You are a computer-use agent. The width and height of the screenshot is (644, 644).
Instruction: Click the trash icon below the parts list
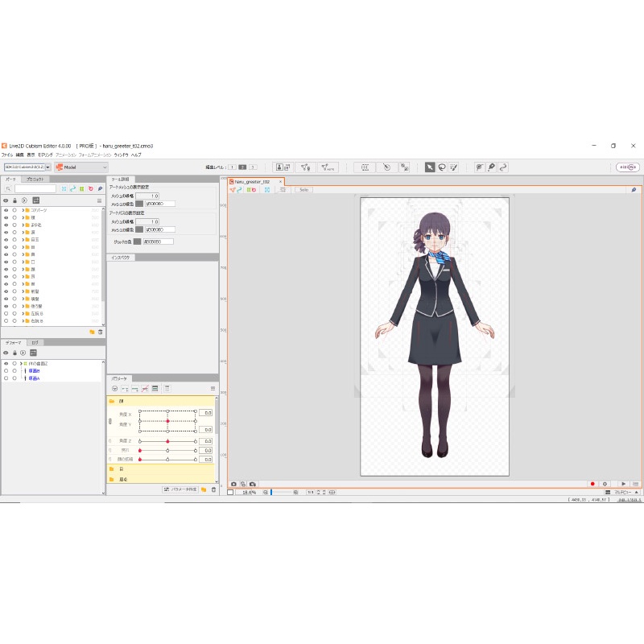click(99, 331)
